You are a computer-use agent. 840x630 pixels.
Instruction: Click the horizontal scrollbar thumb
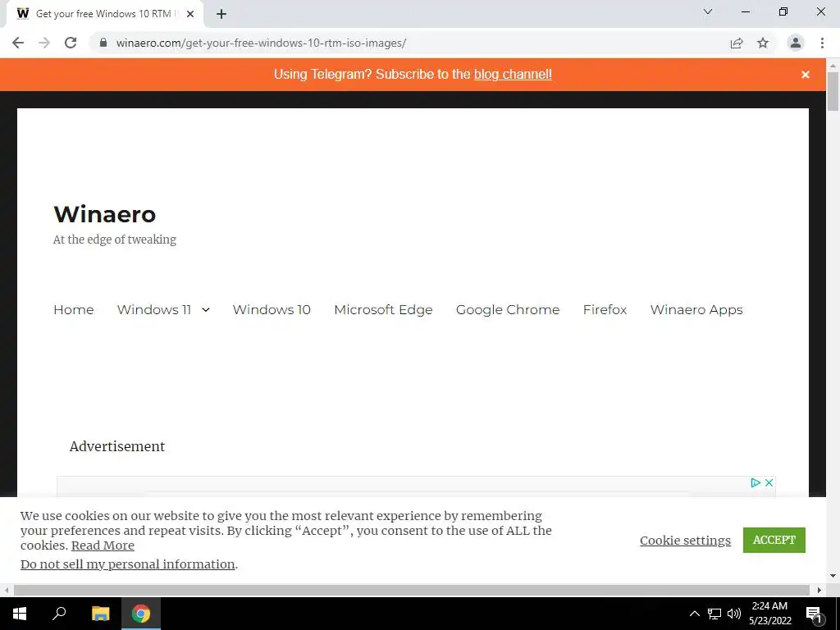click(x=412, y=590)
